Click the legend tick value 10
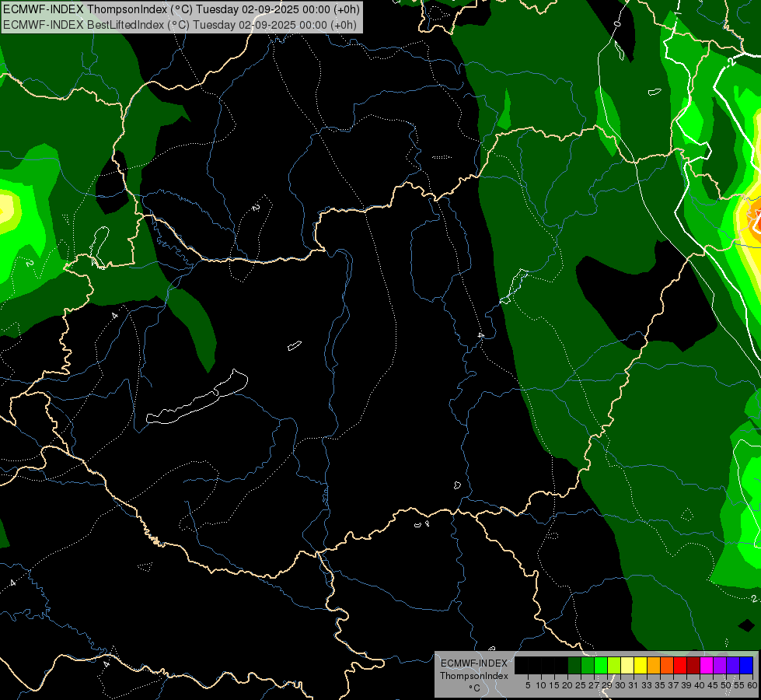The image size is (761, 700). tap(541, 685)
